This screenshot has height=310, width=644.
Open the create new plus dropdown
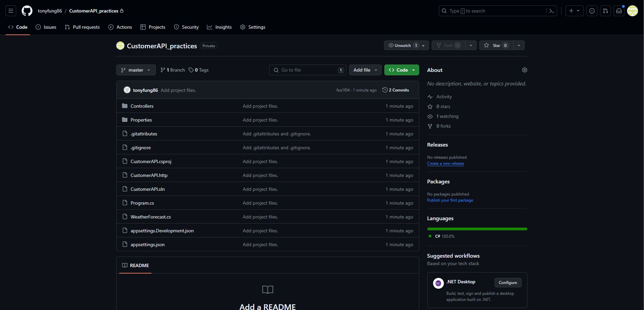pos(574,11)
